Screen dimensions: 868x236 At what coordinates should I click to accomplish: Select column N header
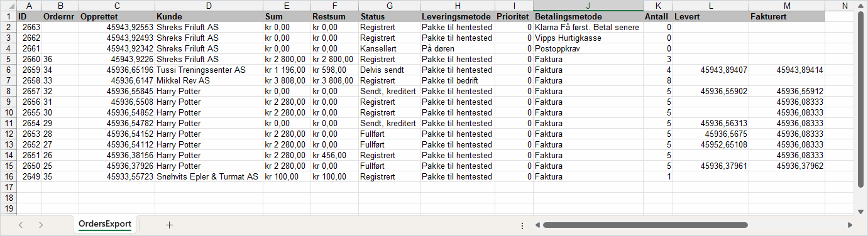click(844, 6)
